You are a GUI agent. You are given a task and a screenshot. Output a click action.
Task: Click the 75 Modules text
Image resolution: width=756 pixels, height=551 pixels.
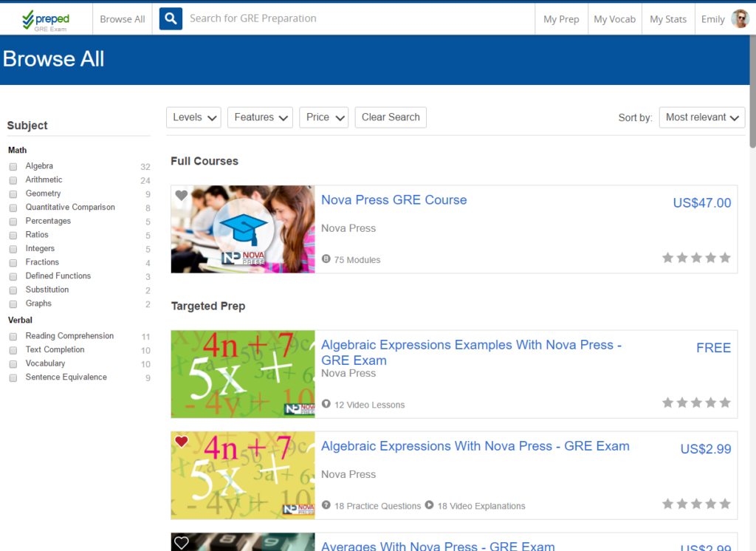point(357,259)
